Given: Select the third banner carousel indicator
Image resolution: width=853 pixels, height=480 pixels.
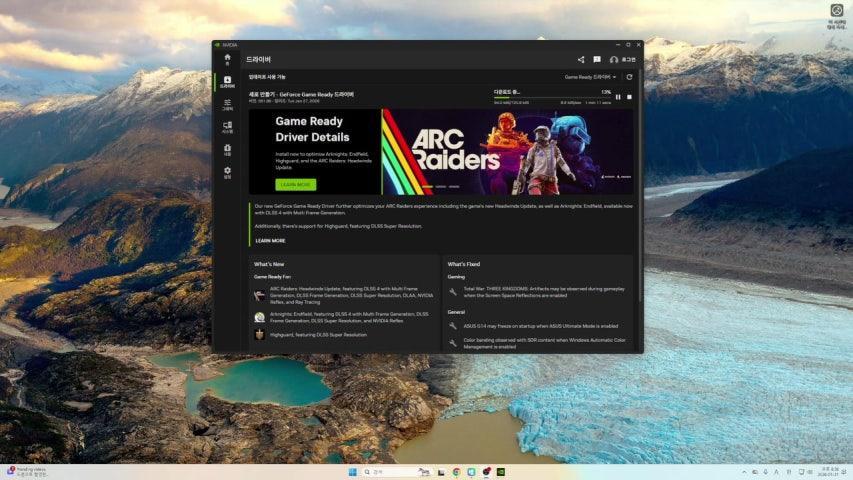Looking at the screenshot, I should (x=454, y=187).
